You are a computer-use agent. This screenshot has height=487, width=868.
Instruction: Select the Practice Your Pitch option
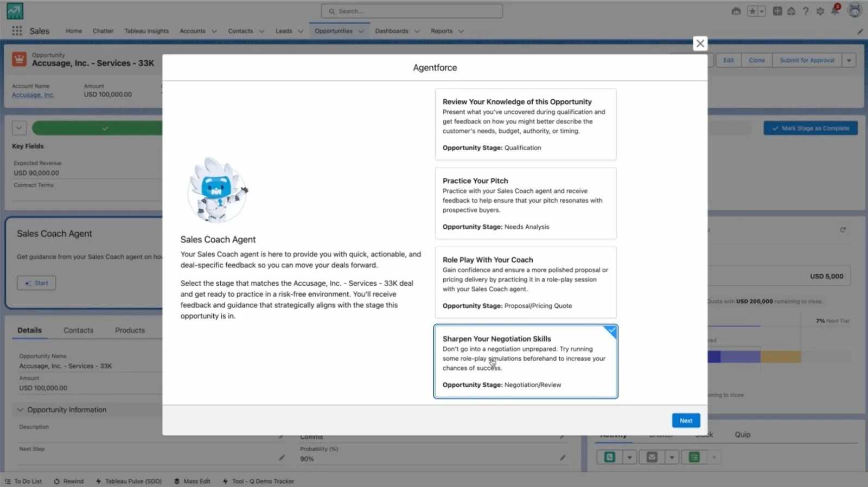coord(526,203)
